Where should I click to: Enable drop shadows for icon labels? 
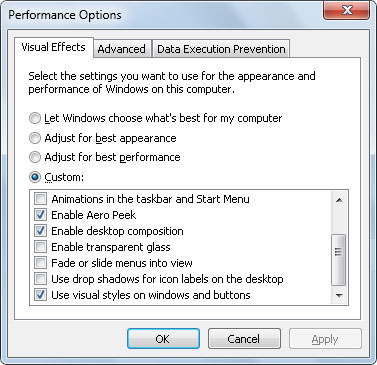tap(40, 279)
